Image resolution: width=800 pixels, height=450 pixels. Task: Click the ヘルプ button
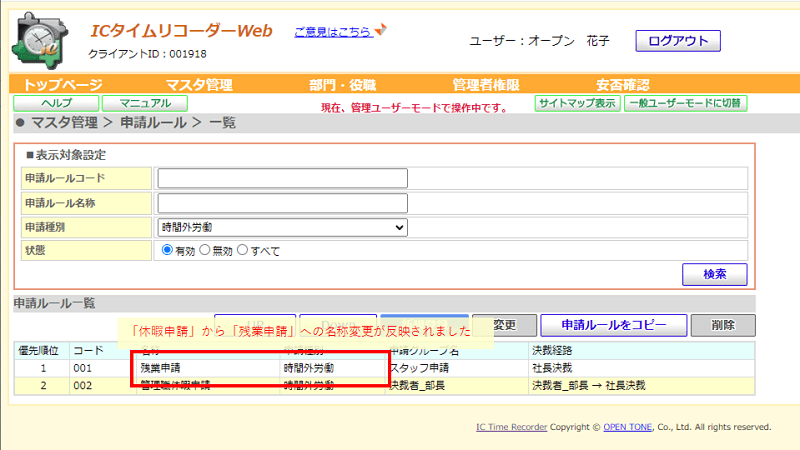click(56, 103)
